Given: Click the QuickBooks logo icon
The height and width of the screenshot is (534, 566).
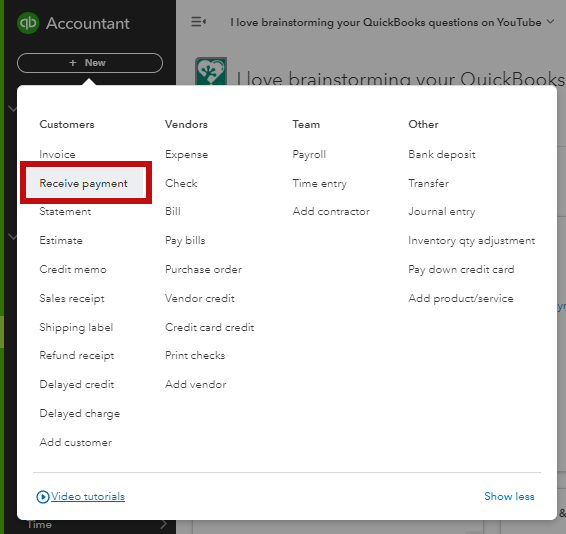Looking at the screenshot, I should point(28,23).
